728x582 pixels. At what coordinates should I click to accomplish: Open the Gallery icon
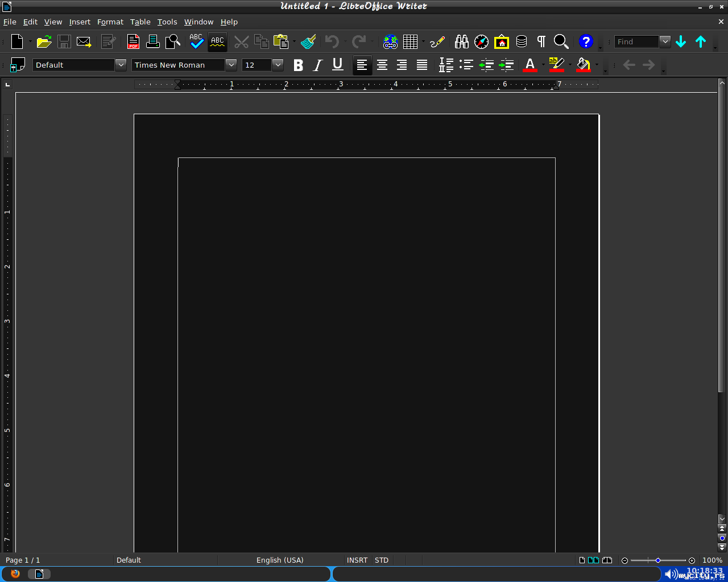click(502, 41)
